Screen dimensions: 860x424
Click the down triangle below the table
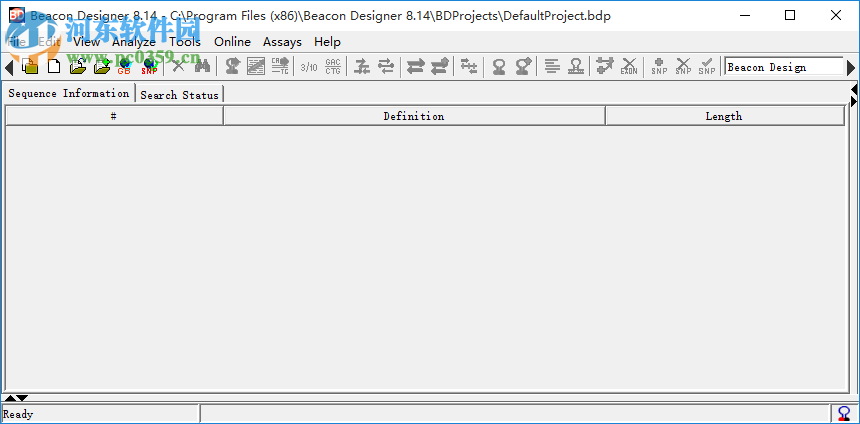(x=22, y=398)
